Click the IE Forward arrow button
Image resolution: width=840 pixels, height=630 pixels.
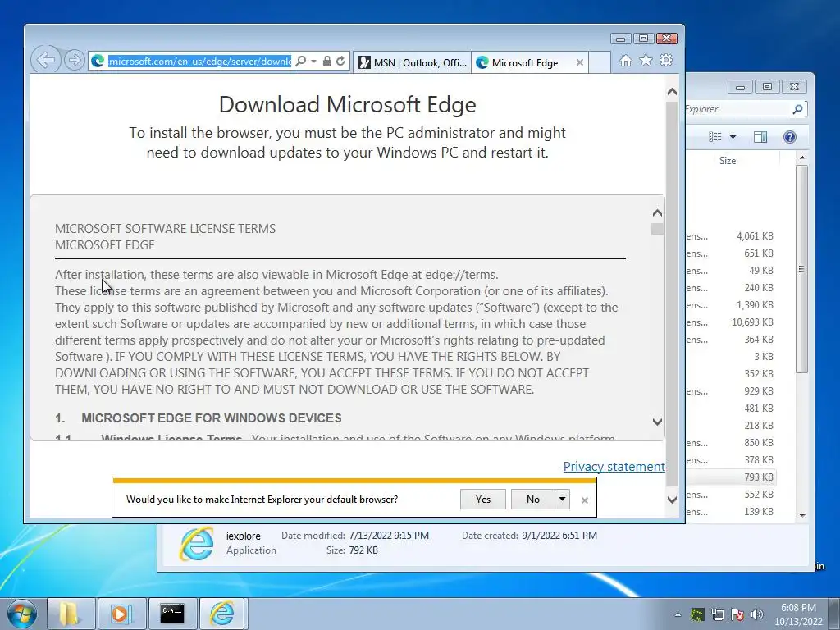75,61
